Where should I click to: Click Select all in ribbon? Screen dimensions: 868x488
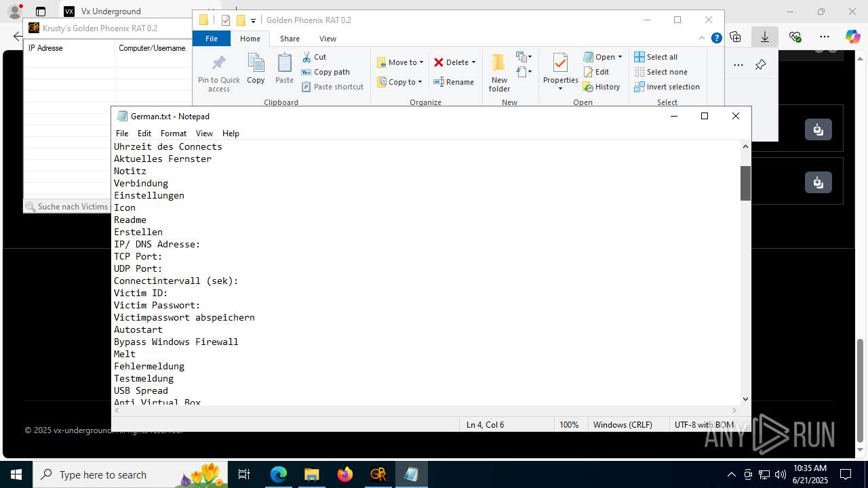click(656, 57)
